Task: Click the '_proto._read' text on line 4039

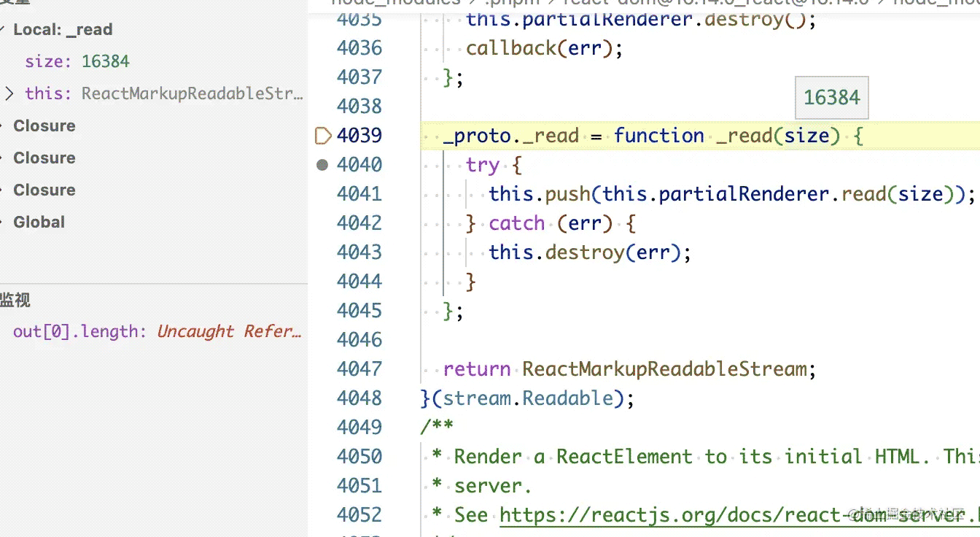Action: coord(510,136)
